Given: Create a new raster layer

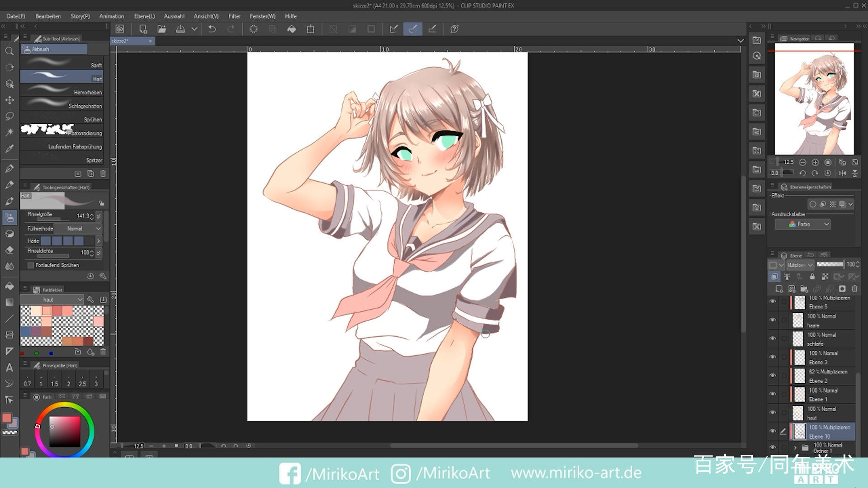Looking at the screenshot, I should click(x=778, y=289).
